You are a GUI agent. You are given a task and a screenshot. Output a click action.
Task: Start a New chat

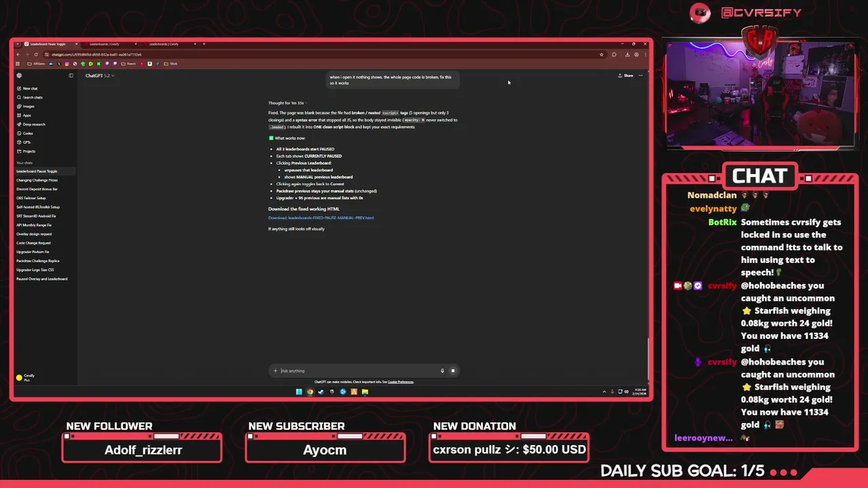click(30, 88)
